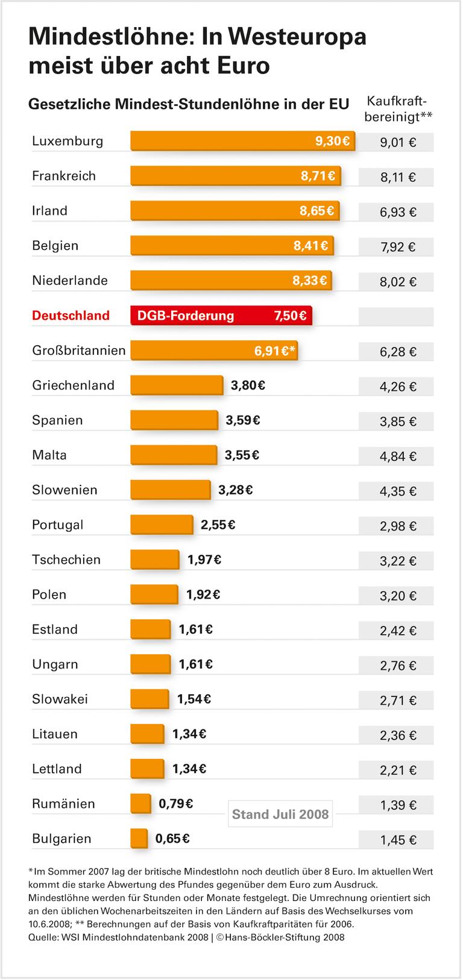Click the Gesetzliche Mindest-Stundenlöhne subtitle
This screenshot has width=463, height=980.
tap(189, 104)
